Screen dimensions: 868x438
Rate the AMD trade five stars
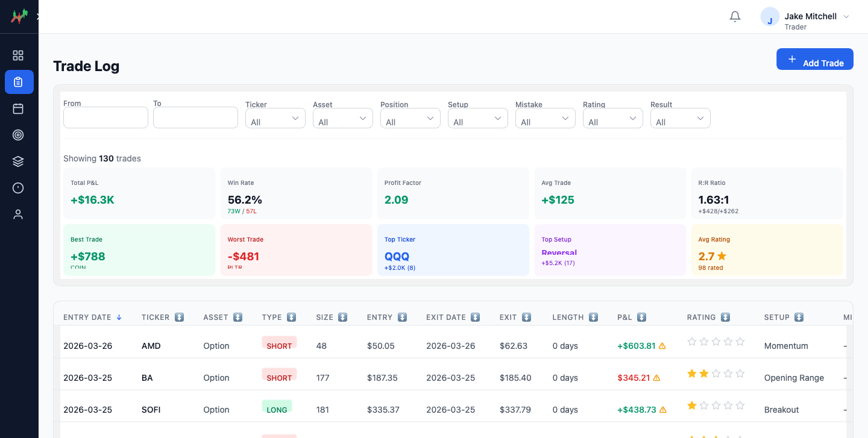[x=740, y=342]
